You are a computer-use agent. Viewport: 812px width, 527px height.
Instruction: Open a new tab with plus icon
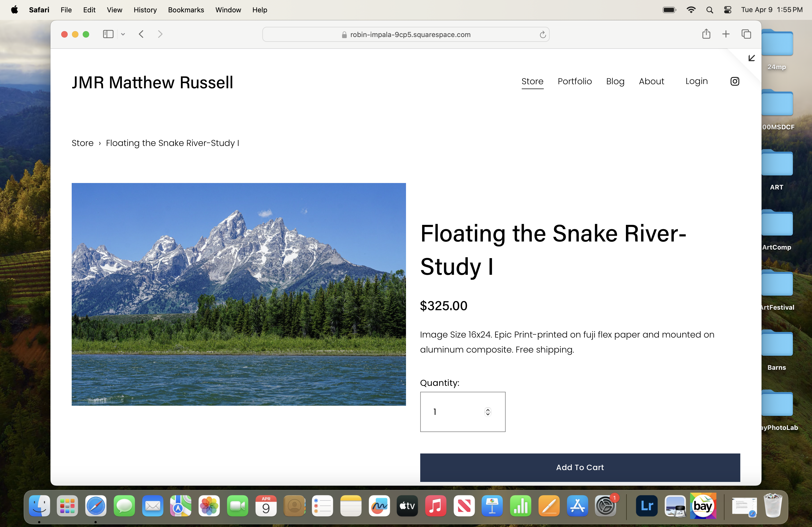726,34
